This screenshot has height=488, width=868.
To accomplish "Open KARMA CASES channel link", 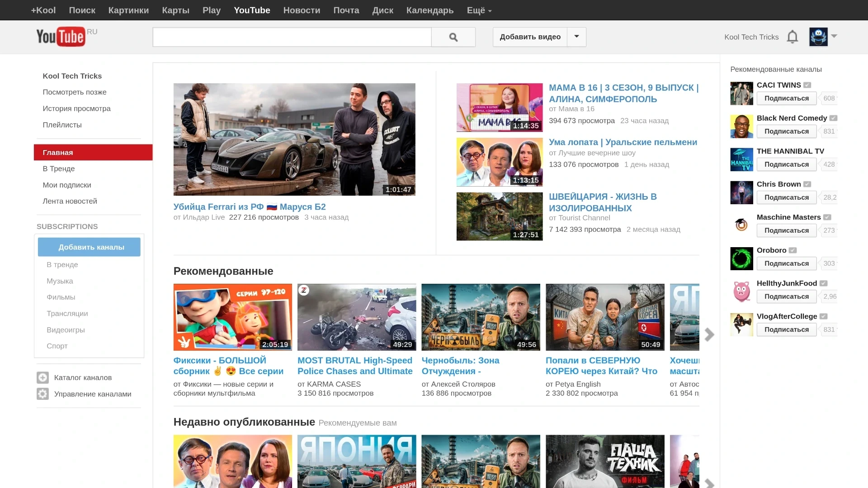I will point(334,384).
